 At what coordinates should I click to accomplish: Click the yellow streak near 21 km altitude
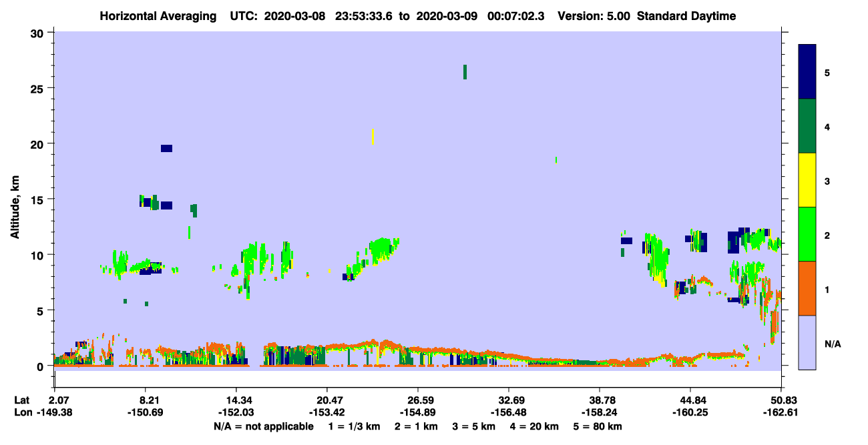pos(372,137)
